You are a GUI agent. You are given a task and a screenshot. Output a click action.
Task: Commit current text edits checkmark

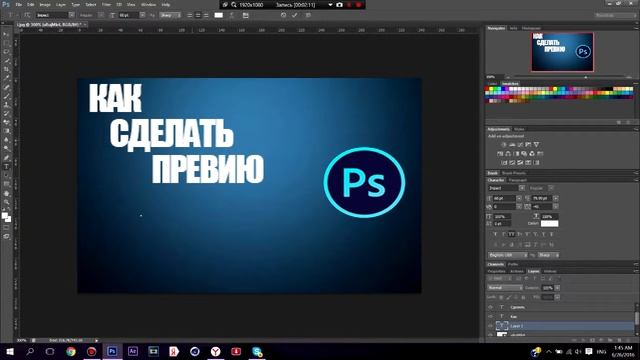(295, 15)
